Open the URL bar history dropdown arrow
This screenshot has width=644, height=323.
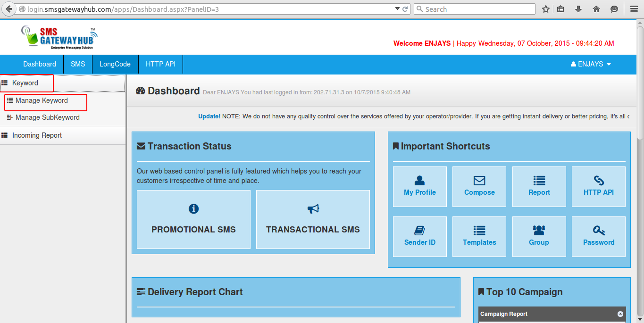[397, 9]
